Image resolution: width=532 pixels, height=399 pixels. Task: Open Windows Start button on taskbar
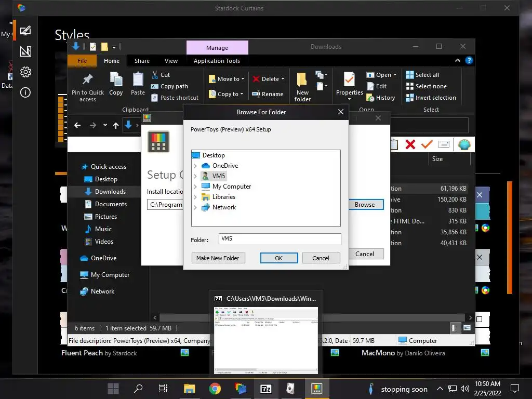point(113,389)
